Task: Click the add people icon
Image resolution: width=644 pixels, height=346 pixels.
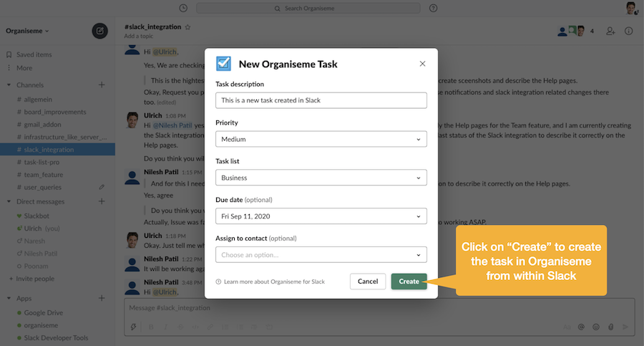Action: (x=610, y=31)
